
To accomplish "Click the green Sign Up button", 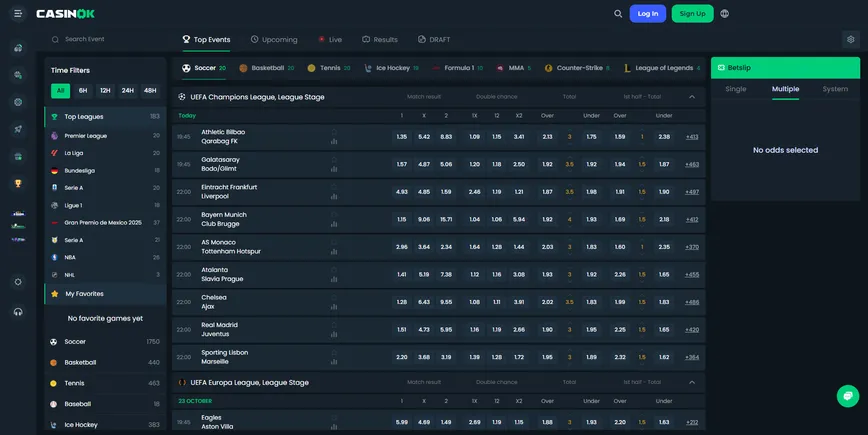I will 692,14.
